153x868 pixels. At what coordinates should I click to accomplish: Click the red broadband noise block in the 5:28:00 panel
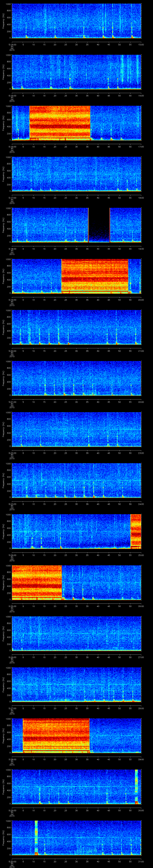[x=56, y=736]
